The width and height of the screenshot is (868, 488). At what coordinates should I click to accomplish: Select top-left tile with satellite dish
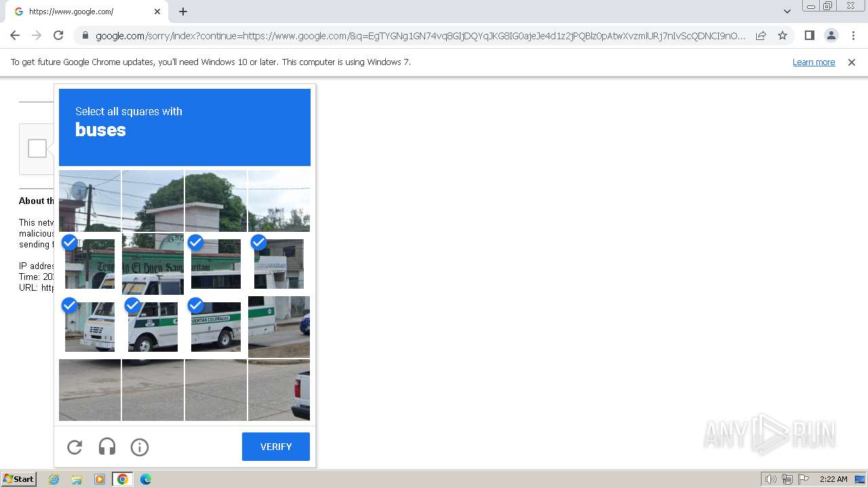click(90, 201)
